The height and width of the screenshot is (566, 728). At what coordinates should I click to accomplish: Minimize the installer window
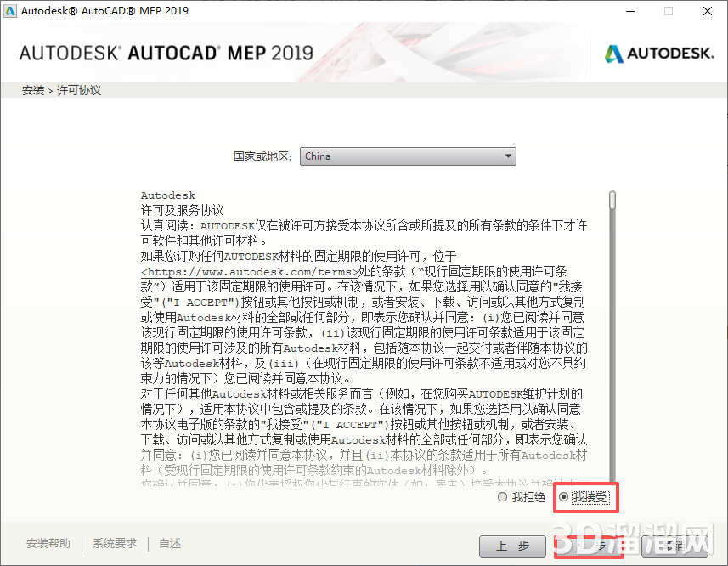point(630,11)
